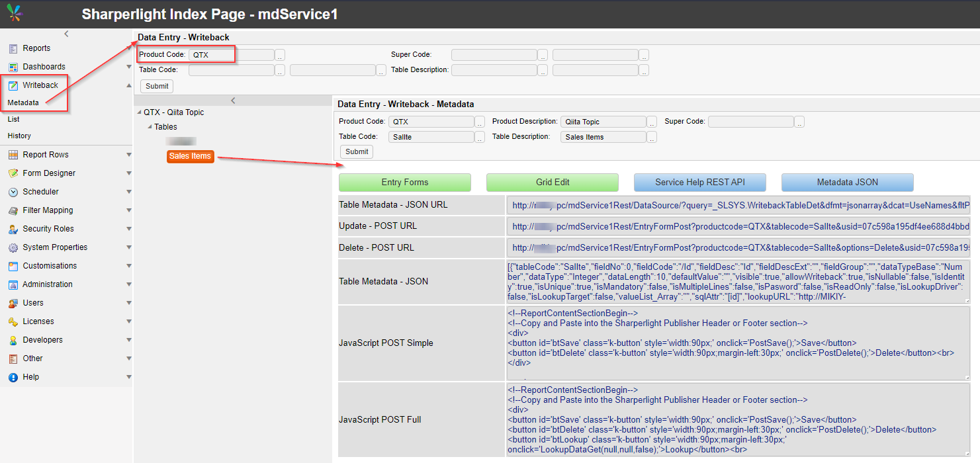Image resolution: width=980 pixels, height=463 pixels.
Task: Open the Metadata submenu item
Action: click(x=23, y=103)
